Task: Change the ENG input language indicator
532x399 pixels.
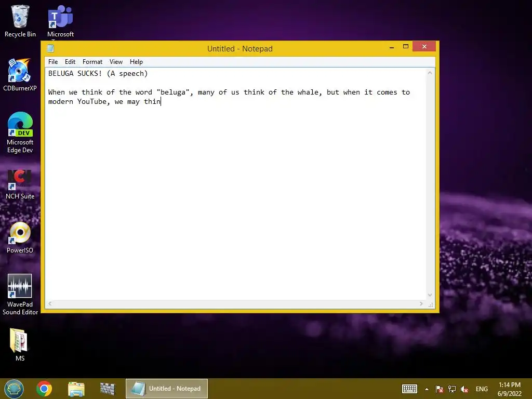Action: click(x=482, y=389)
